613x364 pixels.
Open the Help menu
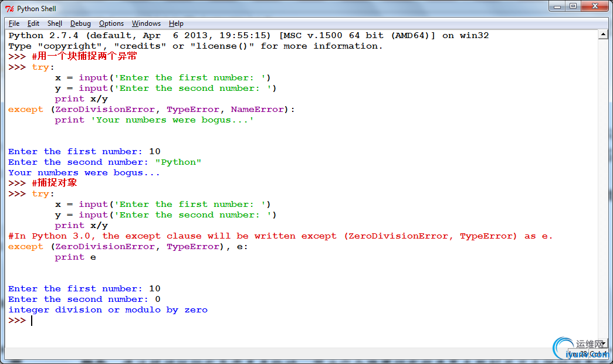[176, 23]
